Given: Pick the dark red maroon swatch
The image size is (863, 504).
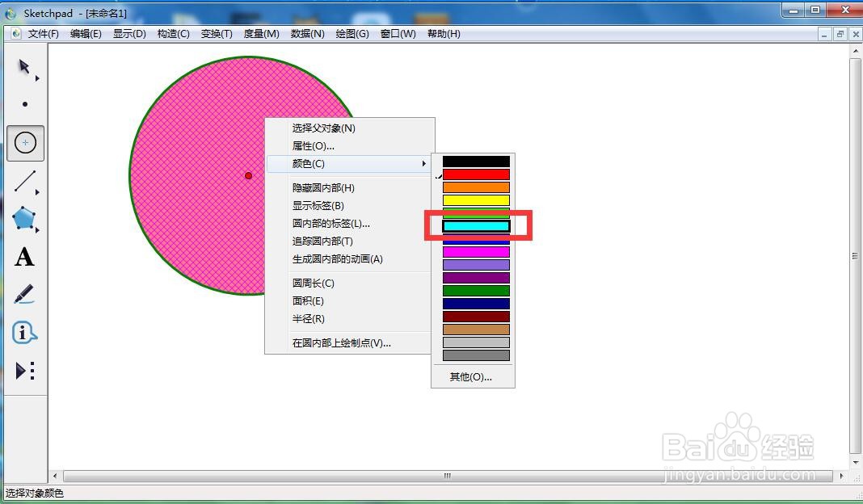Looking at the screenshot, I should coord(476,317).
